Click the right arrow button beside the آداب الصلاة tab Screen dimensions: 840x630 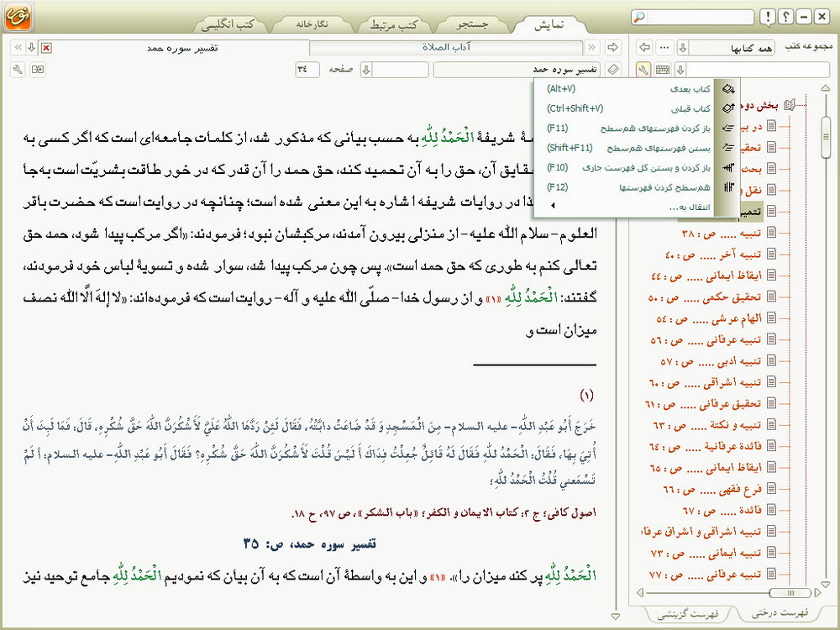612,48
